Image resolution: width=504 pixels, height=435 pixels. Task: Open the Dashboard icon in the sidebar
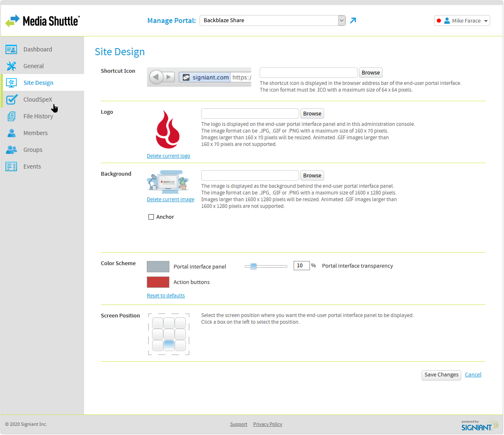pos(11,49)
